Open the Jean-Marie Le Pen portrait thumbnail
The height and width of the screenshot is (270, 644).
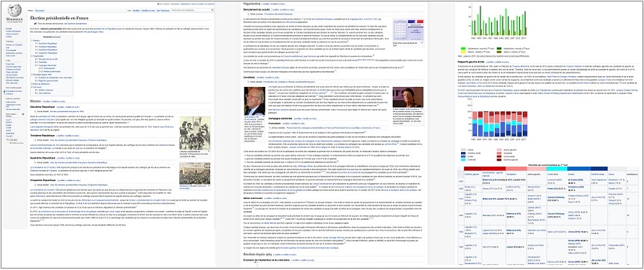[x=255, y=101]
